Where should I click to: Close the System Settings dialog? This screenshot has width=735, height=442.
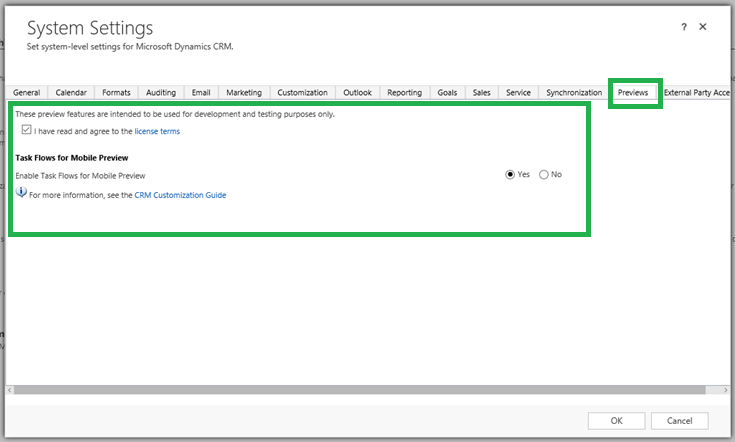point(703,27)
